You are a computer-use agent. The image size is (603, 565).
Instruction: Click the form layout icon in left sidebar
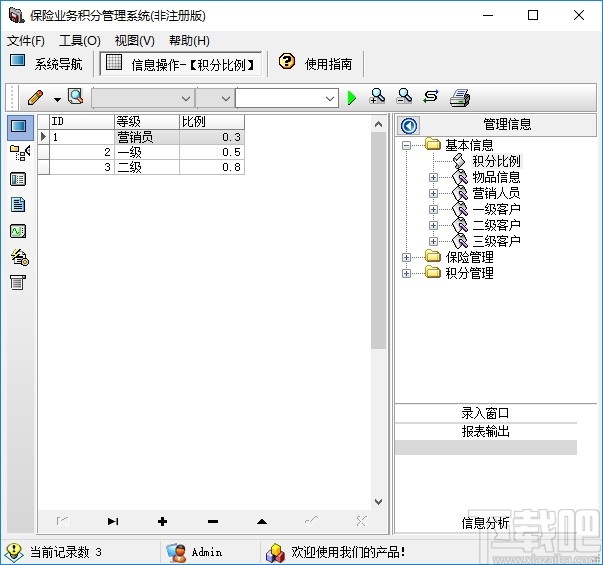(x=18, y=179)
